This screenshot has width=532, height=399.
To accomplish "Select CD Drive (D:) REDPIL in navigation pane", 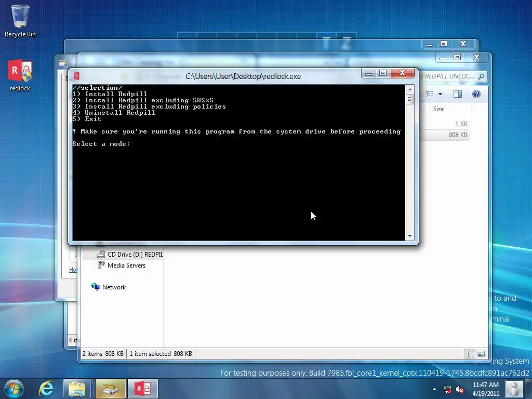I will pos(129,254).
